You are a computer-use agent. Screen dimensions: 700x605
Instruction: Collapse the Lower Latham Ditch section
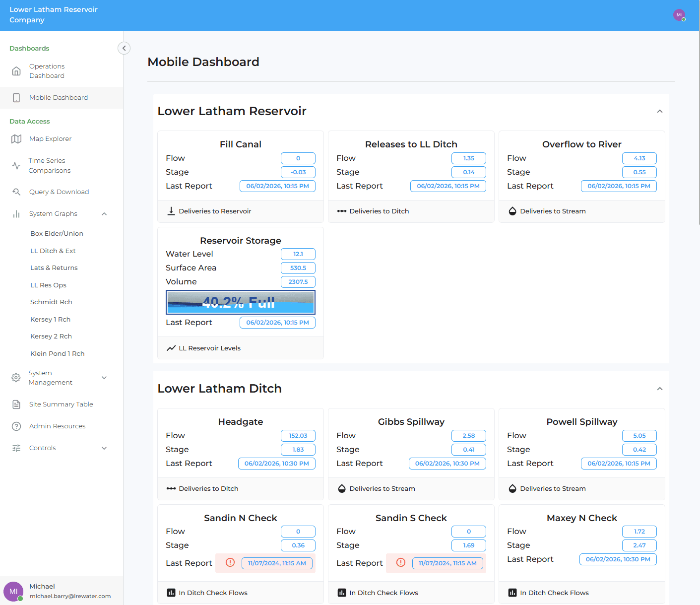660,389
